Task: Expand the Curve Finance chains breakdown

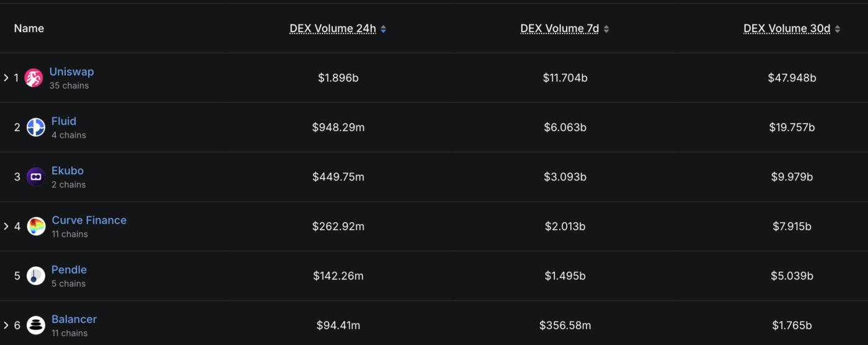Action: pyautogui.click(x=6, y=226)
